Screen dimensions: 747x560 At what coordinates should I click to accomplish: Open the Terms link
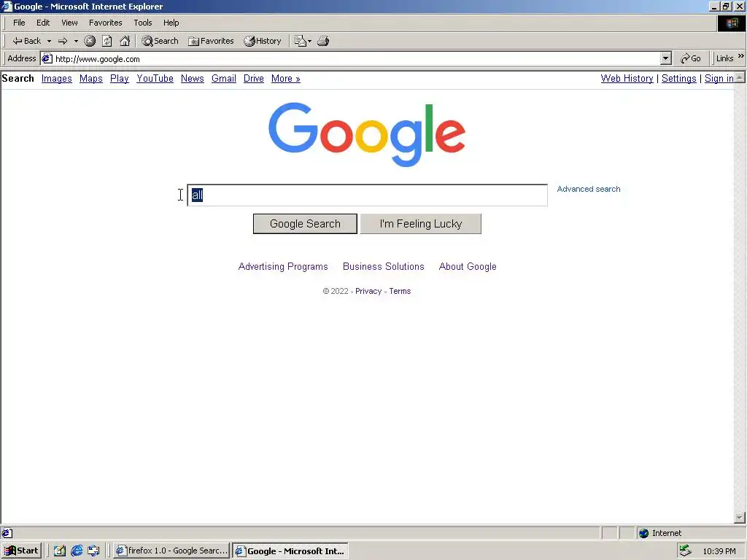click(x=400, y=291)
